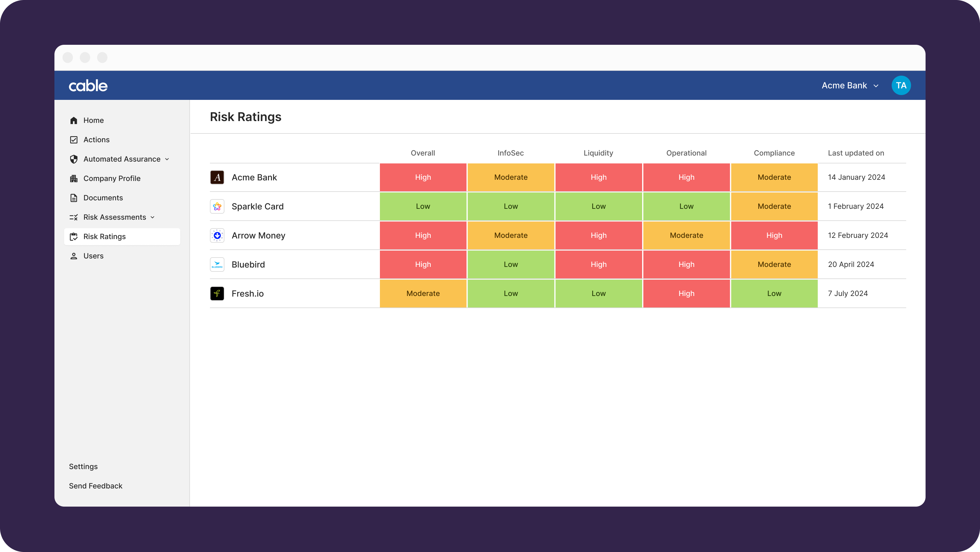Viewport: 980px width, 552px height.
Task: Open the TA user avatar
Action: coord(901,85)
